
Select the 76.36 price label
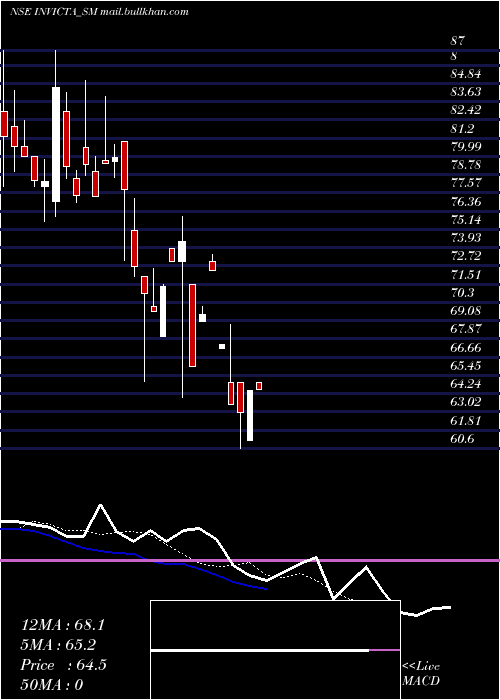[x=466, y=202]
